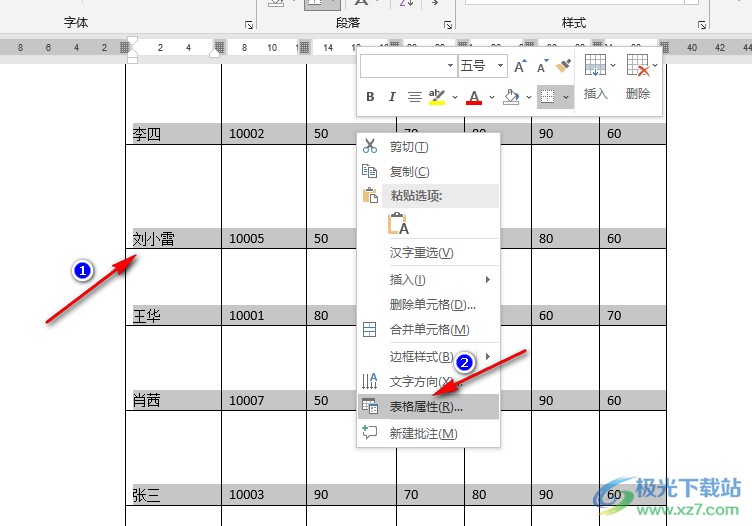The image size is (752, 526).
Task: Click the new comment bubble icon
Action: (369, 432)
